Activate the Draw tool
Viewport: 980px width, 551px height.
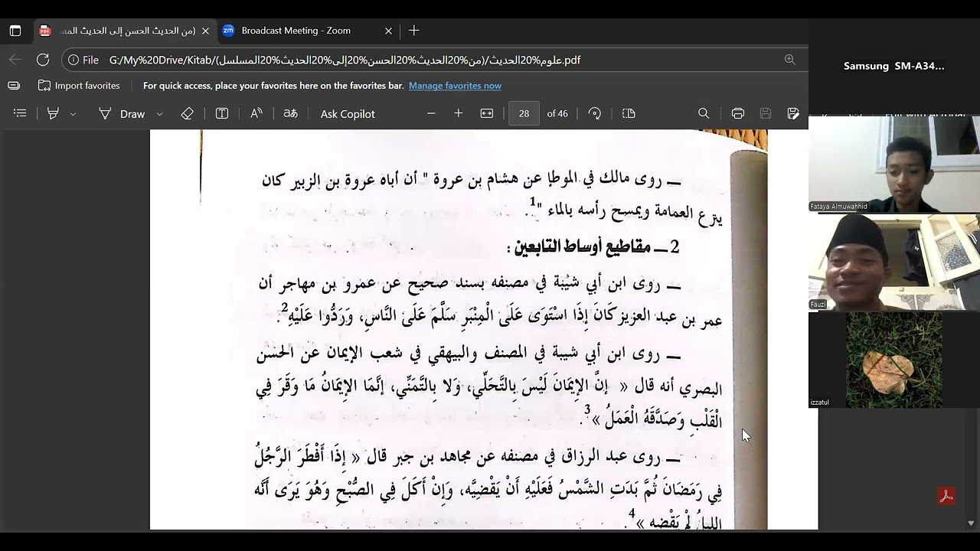pos(122,113)
